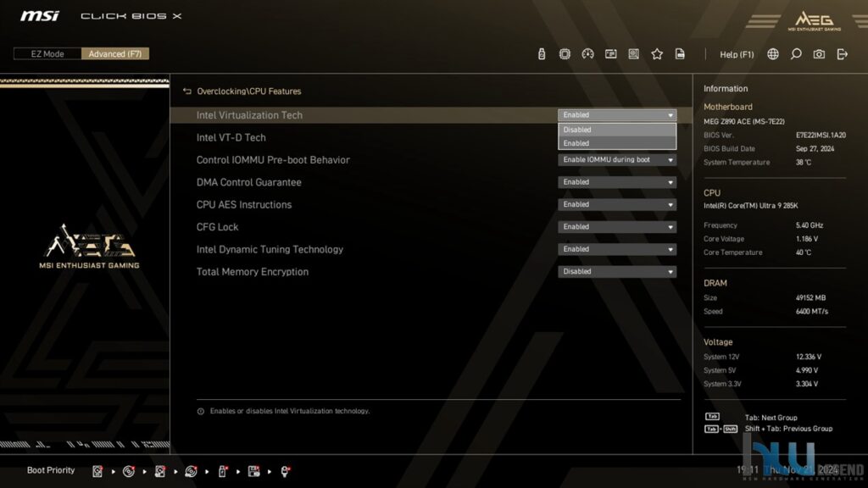Open the Intel Dynamic Tuning Technology dropdown
The height and width of the screenshot is (488, 868).
617,250
